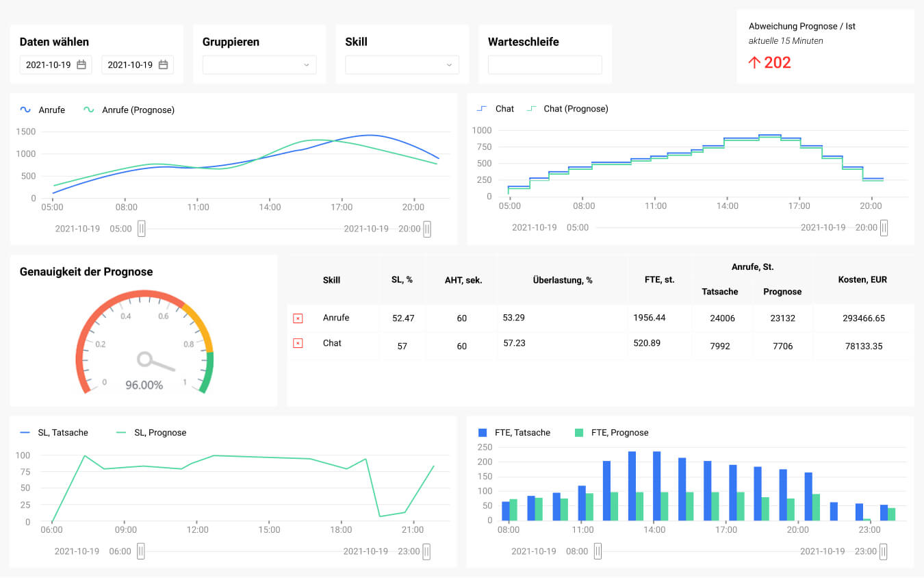The image size is (924, 578).
Task: Grab the right zoom handle of SL chart
Action: point(426,551)
